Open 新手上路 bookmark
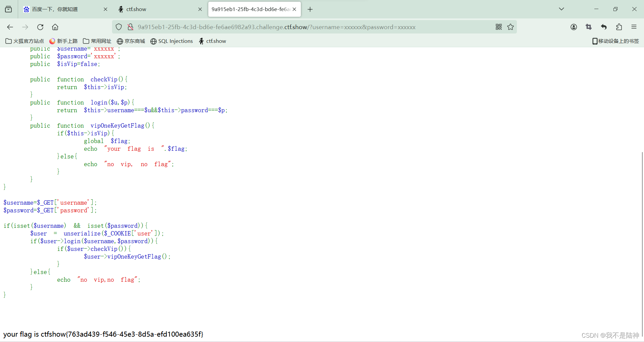 point(63,41)
